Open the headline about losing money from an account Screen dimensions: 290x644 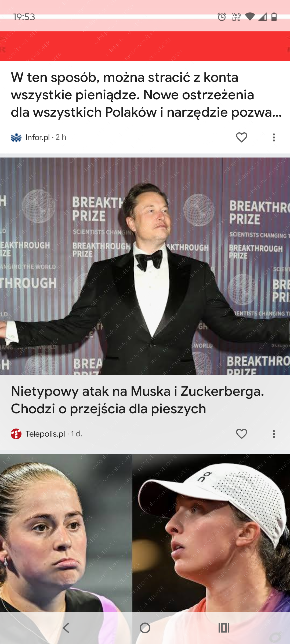click(146, 95)
